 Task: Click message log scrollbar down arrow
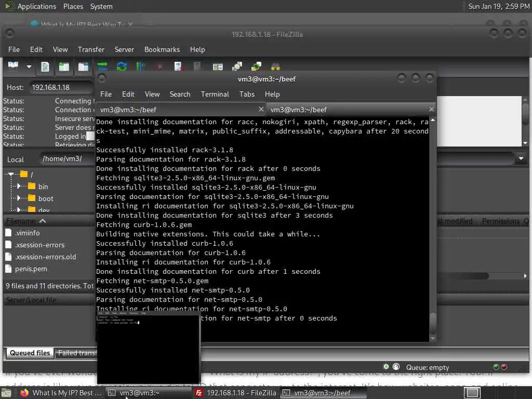(525, 143)
